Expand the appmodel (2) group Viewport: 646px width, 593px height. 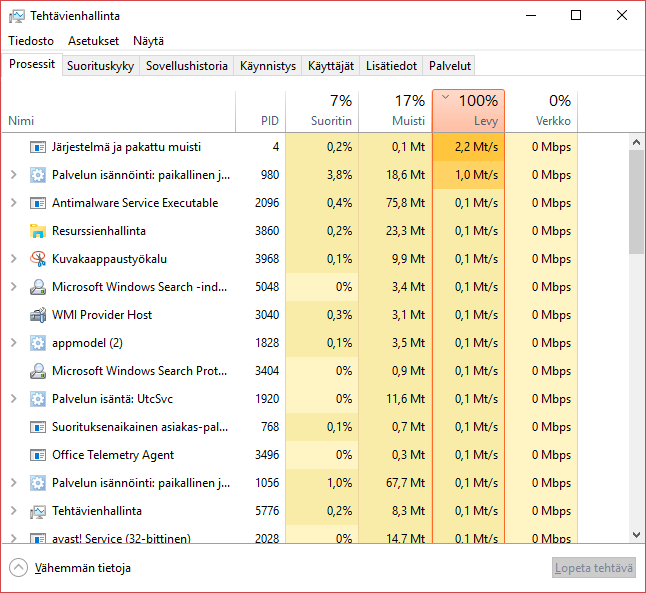[14, 343]
